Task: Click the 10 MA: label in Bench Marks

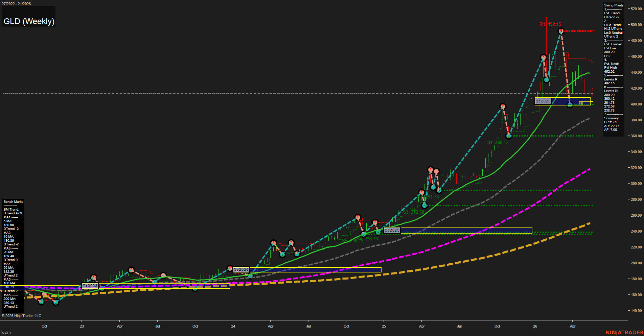Action: click(9, 237)
